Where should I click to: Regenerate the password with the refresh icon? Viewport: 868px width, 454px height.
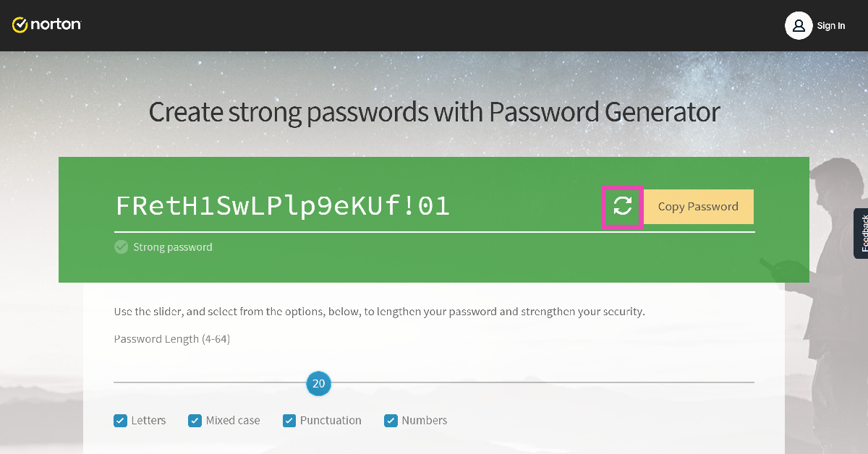[622, 207]
